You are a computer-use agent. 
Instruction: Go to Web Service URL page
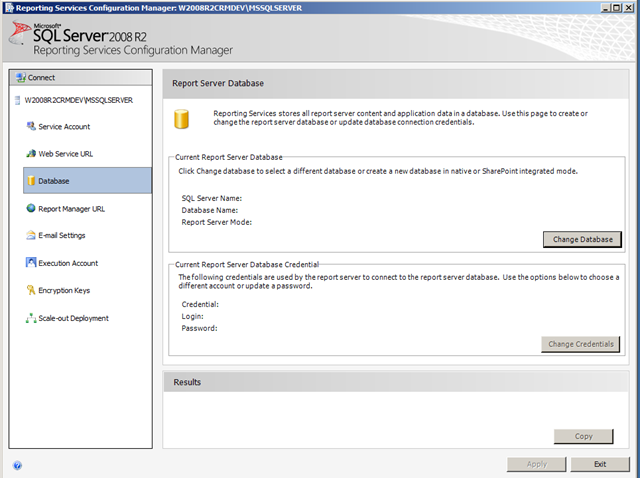point(66,154)
